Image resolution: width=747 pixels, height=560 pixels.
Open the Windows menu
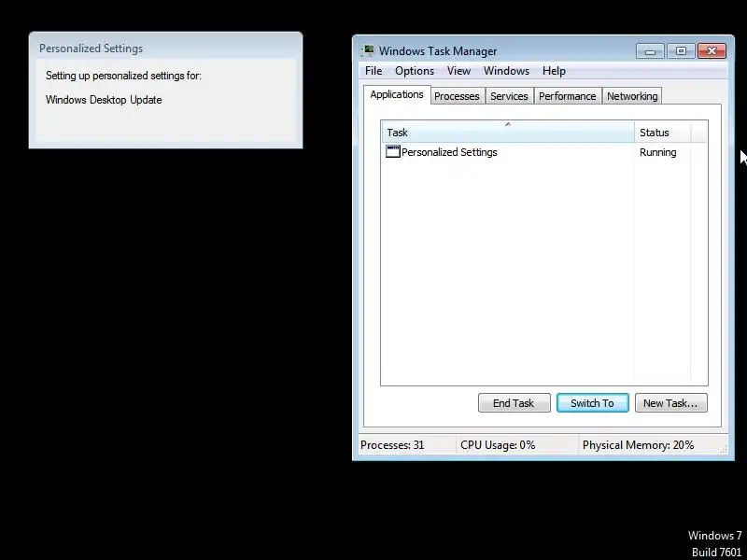pyautogui.click(x=506, y=71)
